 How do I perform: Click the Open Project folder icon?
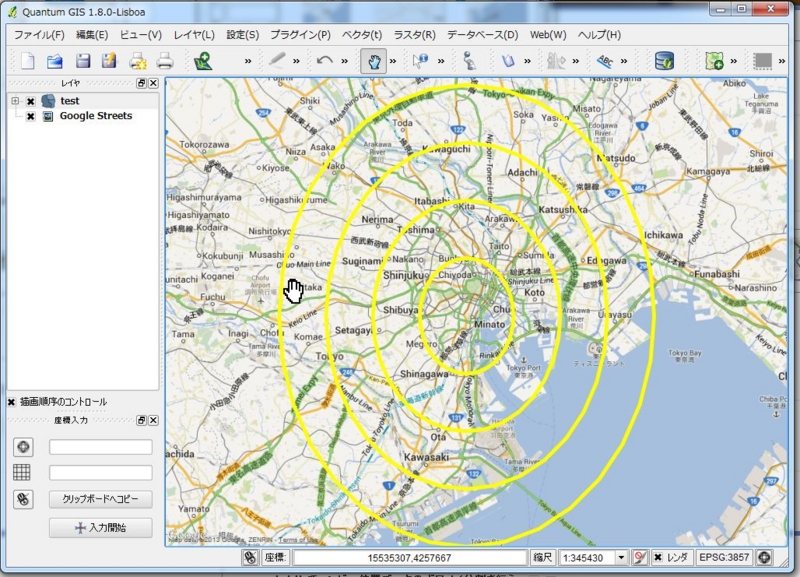[55, 61]
